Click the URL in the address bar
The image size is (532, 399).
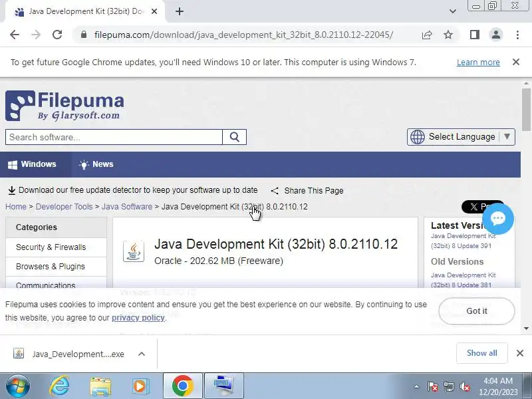(243, 35)
